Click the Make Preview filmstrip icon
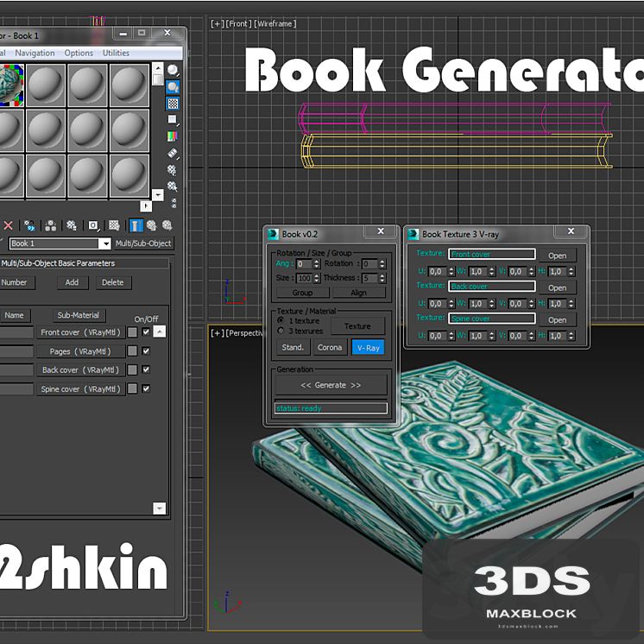The width and height of the screenshot is (644, 644). [x=173, y=153]
